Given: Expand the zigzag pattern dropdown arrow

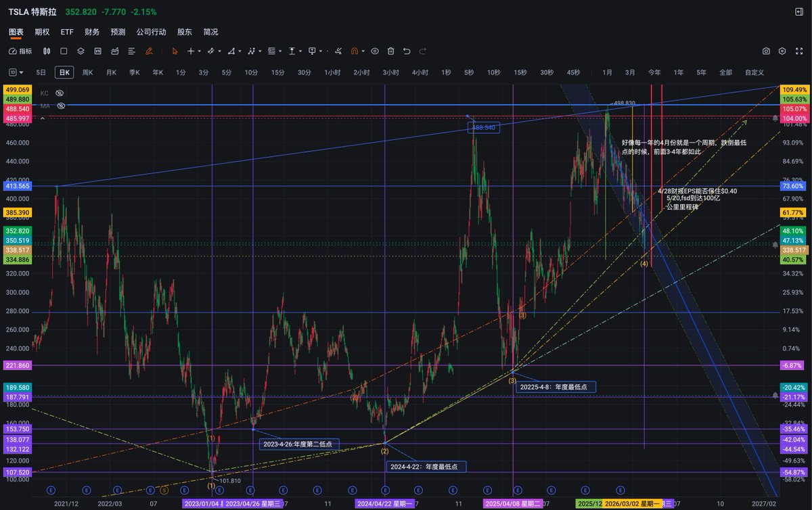Looking at the screenshot, I should coord(260,51).
